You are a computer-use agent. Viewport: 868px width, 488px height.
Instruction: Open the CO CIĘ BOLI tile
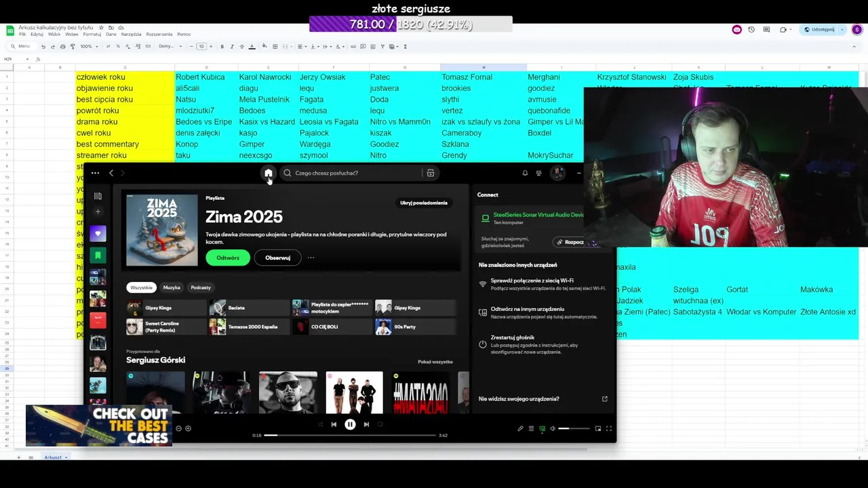coord(332,327)
